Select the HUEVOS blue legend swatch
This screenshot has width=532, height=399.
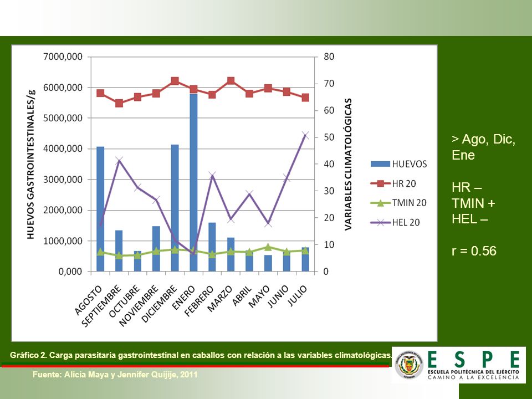tap(380, 164)
